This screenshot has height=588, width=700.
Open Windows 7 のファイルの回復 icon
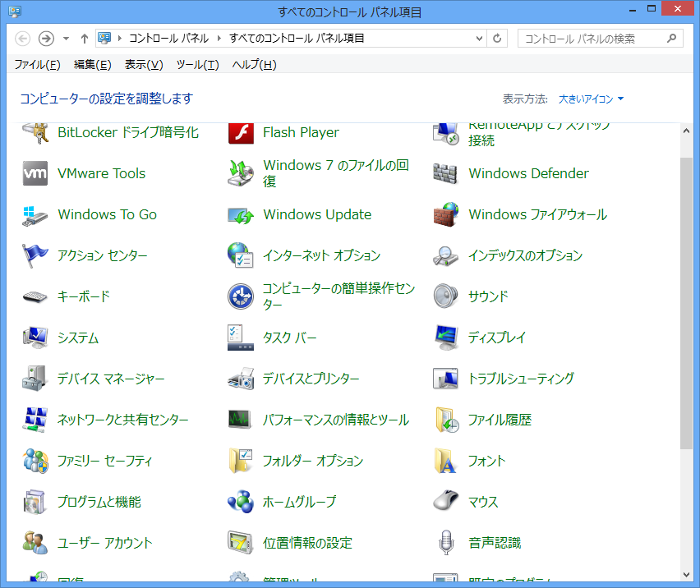241,173
